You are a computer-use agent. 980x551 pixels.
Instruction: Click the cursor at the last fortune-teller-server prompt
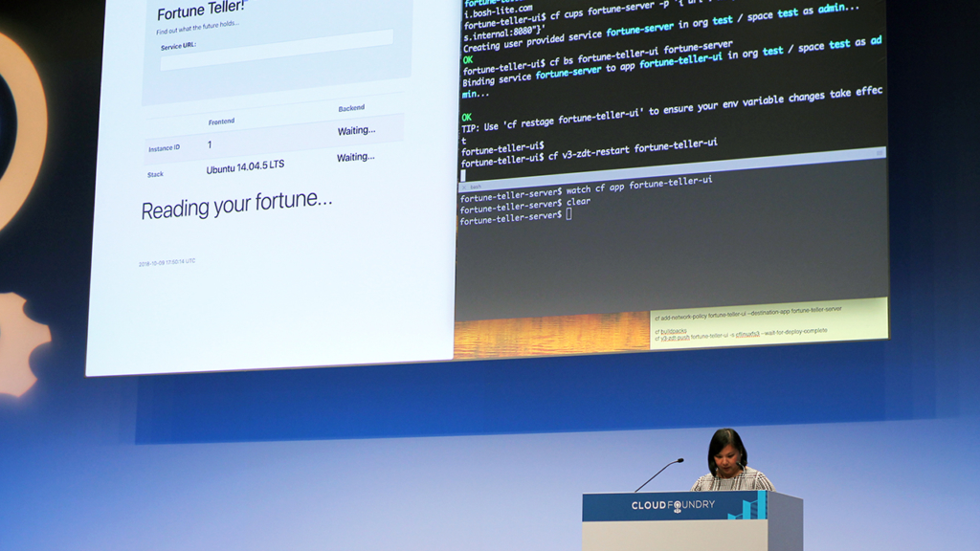click(568, 213)
